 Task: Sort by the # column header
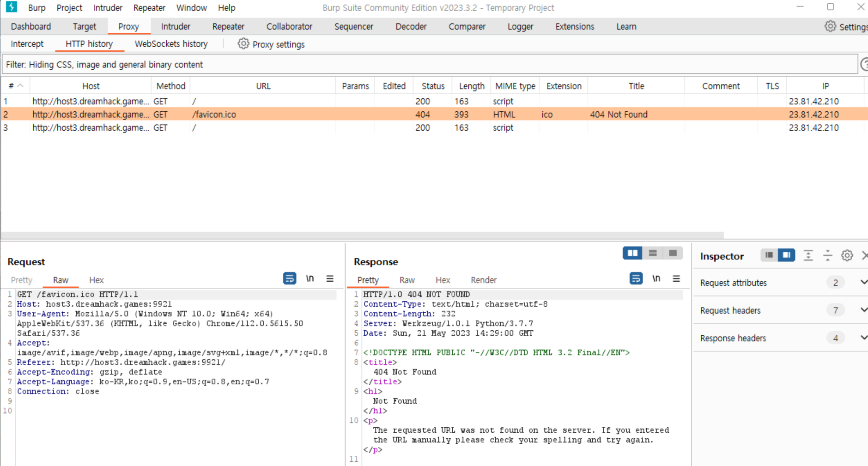[x=15, y=86]
